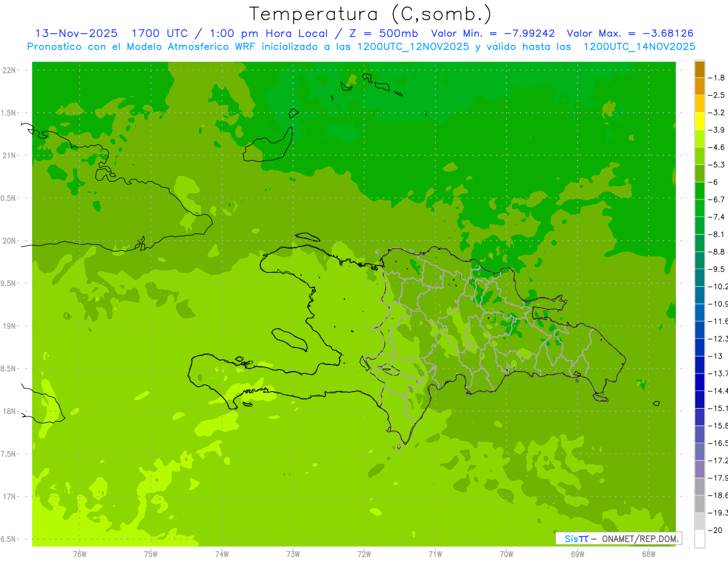This screenshot has width=728, height=562.
Task: Click the "1200UTC_12NOV2025" initialization text
Action: click(413, 47)
